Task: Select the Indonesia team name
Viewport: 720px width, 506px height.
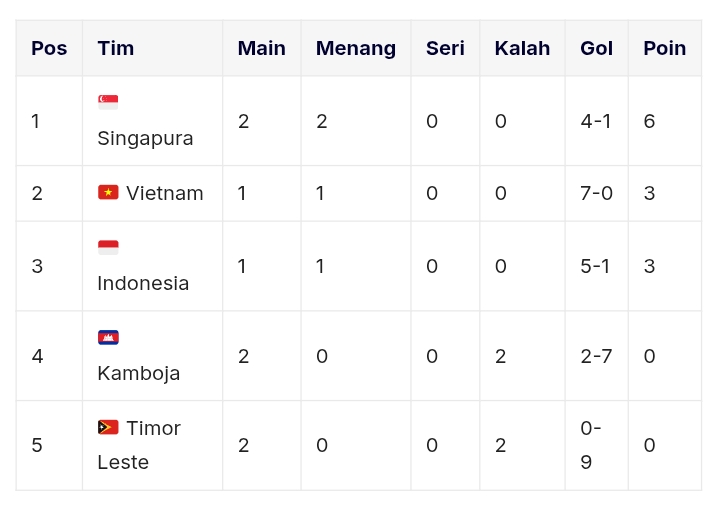Action: pos(143,283)
